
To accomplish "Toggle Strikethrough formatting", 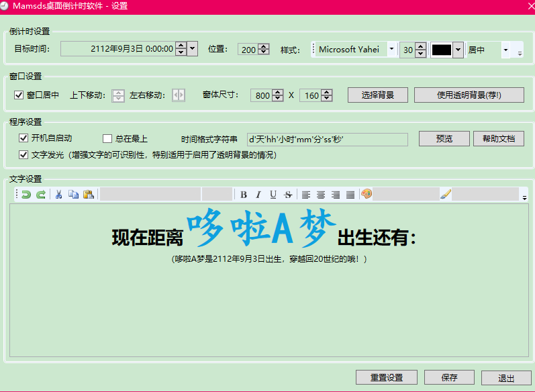I will [x=289, y=195].
